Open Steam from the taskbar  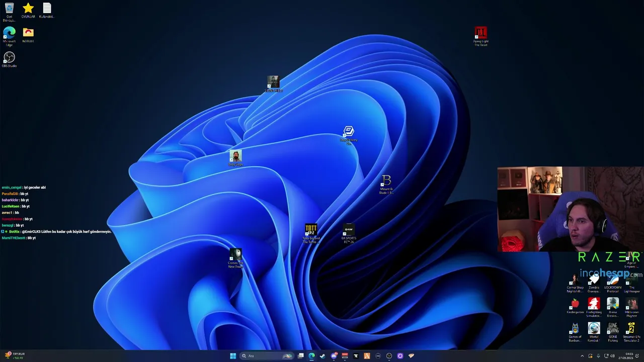tap(323, 356)
